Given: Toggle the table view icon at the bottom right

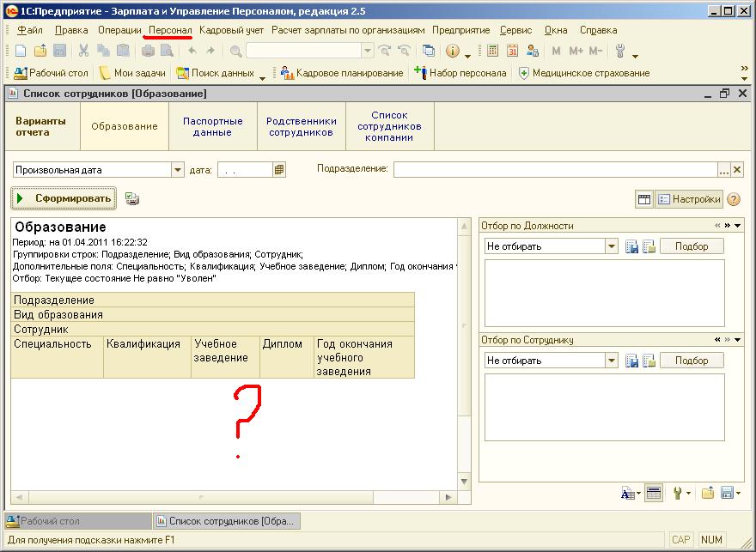Looking at the screenshot, I should [x=653, y=494].
